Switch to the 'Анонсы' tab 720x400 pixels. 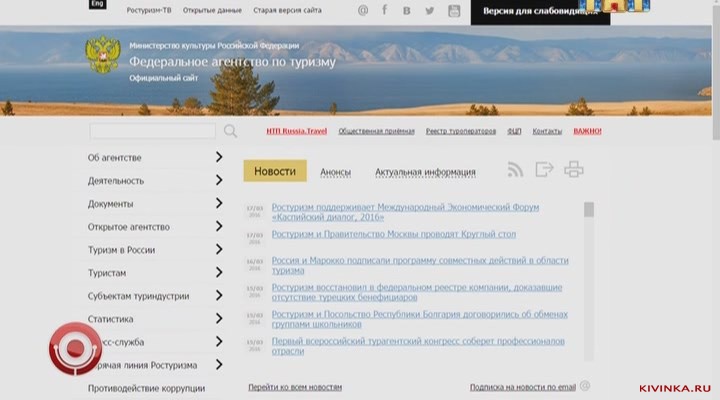tap(335, 172)
